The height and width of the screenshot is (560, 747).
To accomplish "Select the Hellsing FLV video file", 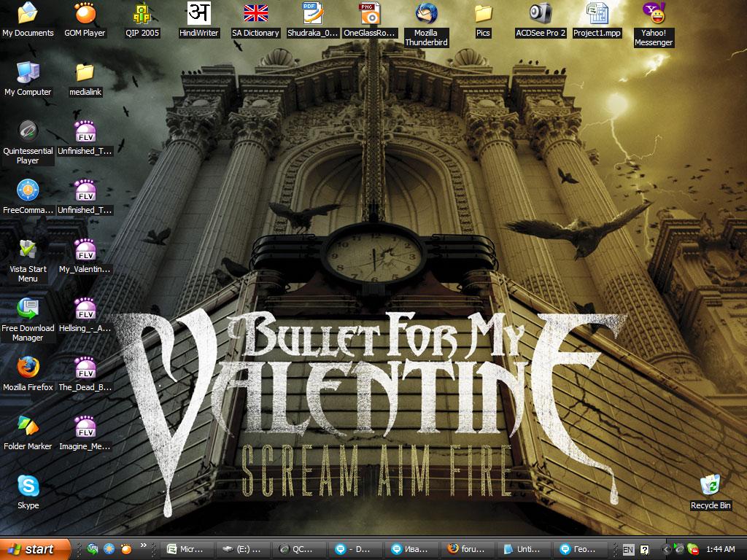I will 85,309.
